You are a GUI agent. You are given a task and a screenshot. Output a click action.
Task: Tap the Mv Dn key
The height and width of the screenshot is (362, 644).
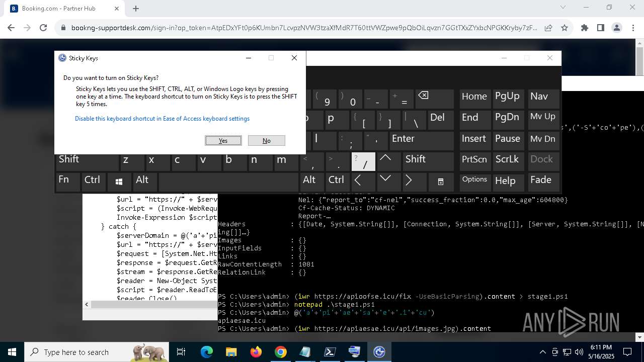543,141
